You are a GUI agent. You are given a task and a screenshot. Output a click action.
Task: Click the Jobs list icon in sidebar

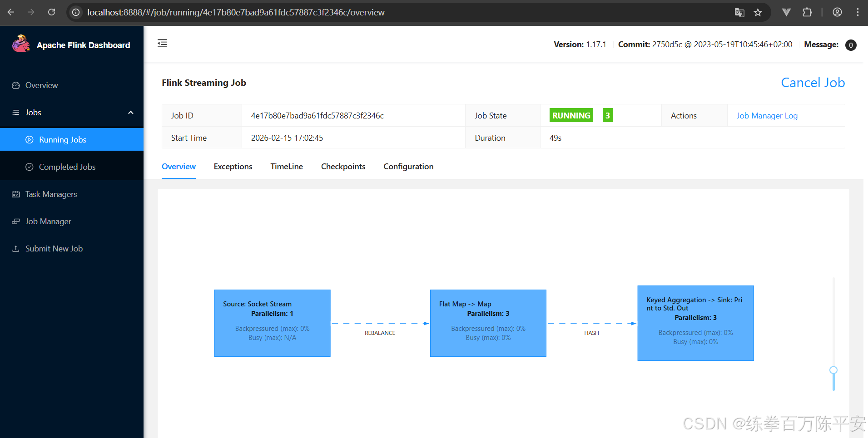16,113
